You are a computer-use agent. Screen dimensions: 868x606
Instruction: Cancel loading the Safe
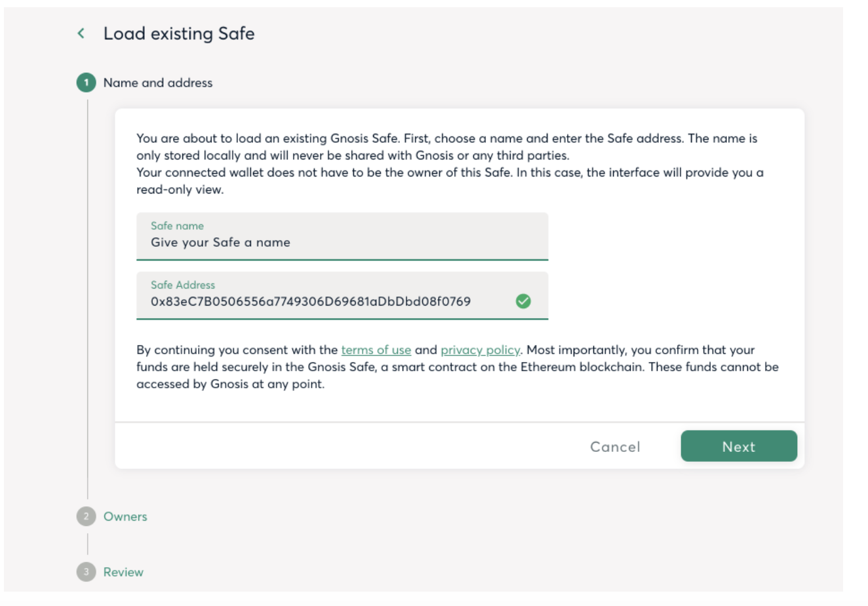(x=615, y=447)
